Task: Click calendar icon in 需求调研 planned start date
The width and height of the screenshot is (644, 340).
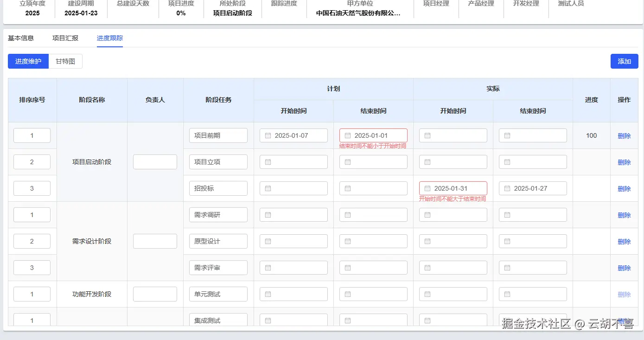Action: click(268, 215)
